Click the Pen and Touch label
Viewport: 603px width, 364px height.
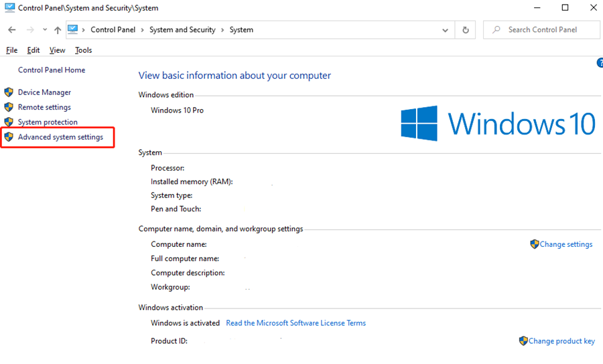pos(176,209)
